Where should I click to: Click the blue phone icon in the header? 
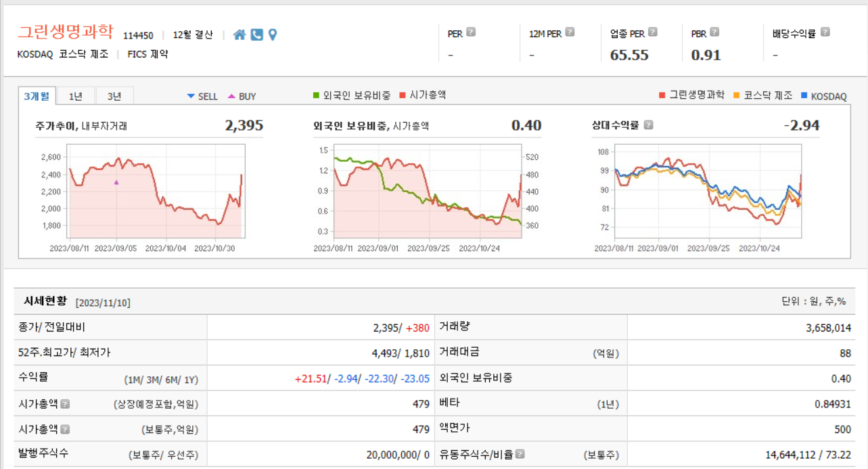(256, 35)
